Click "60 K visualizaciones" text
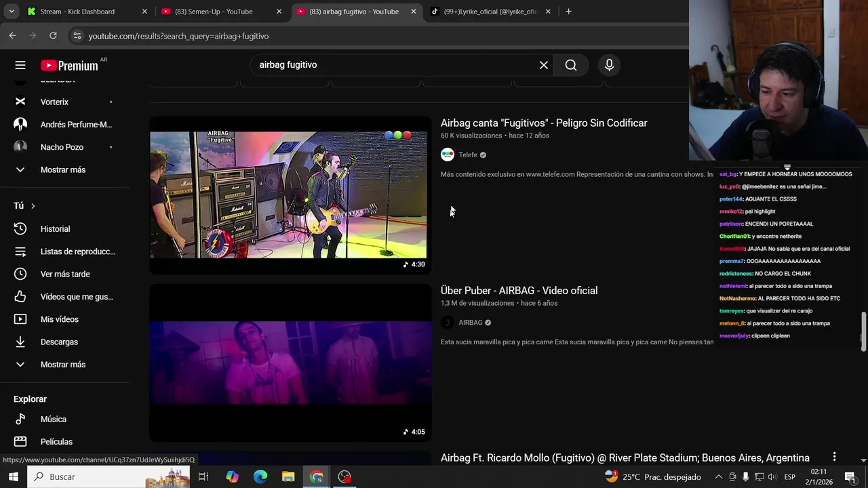Viewport: 868px width, 488px height. click(471, 136)
